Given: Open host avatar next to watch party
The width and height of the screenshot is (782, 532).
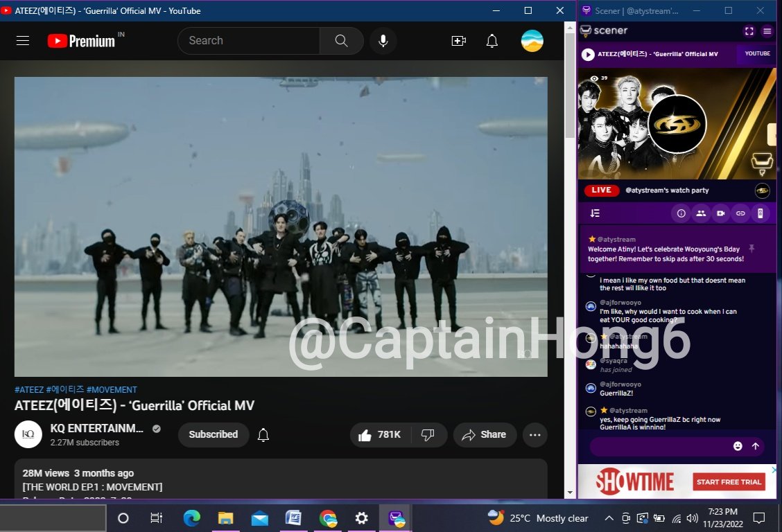Looking at the screenshot, I should click(762, 190).
